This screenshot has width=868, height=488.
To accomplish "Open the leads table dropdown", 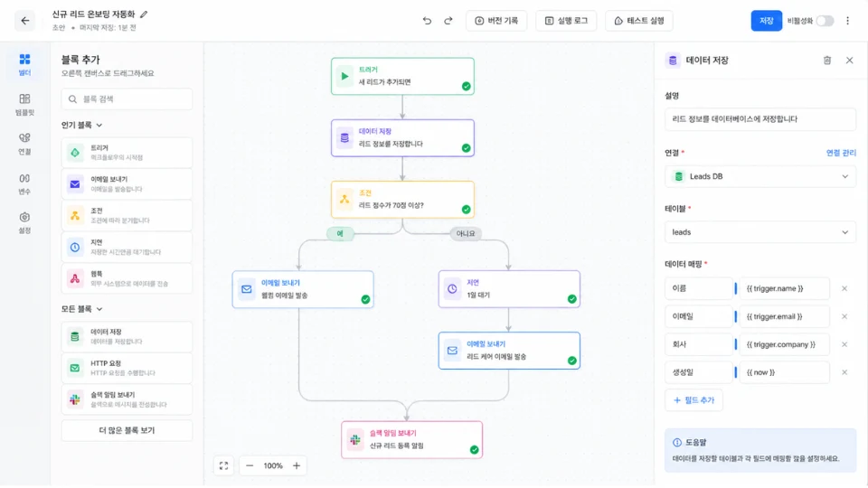I will click(760, 232).
